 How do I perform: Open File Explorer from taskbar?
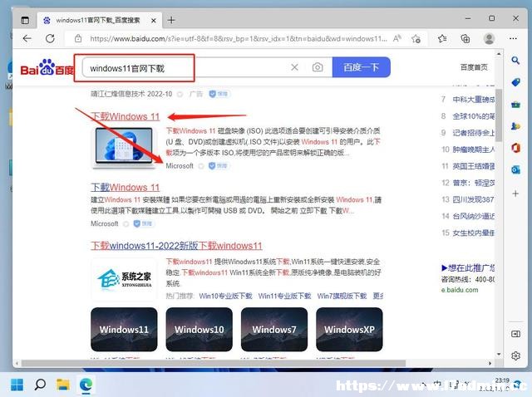point(63,385)
